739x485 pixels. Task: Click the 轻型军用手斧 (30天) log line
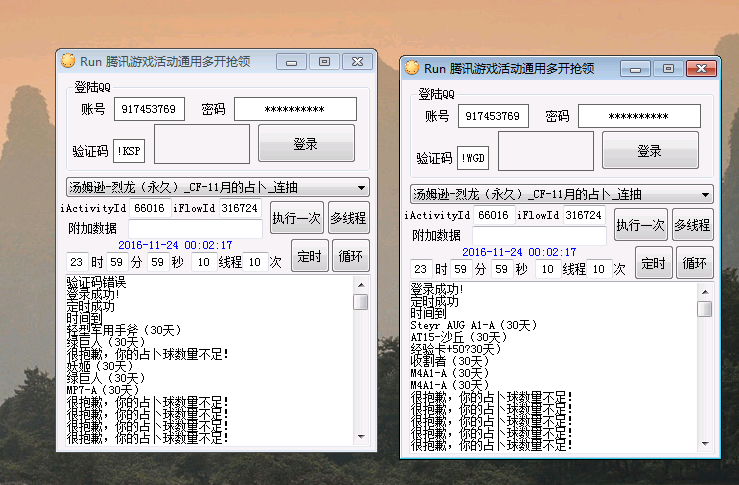click(x=124, y=330)
